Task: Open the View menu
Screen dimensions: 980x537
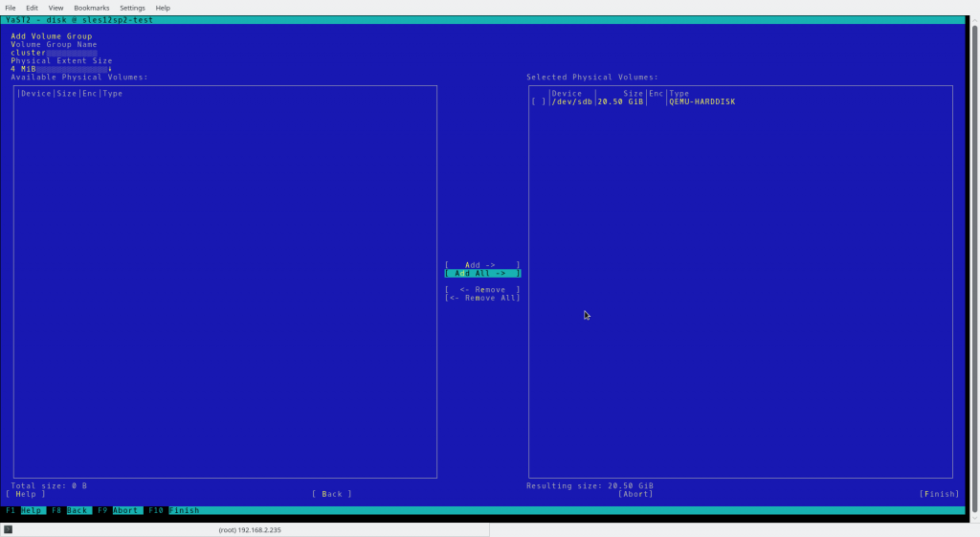Action: tap(56, 8)
